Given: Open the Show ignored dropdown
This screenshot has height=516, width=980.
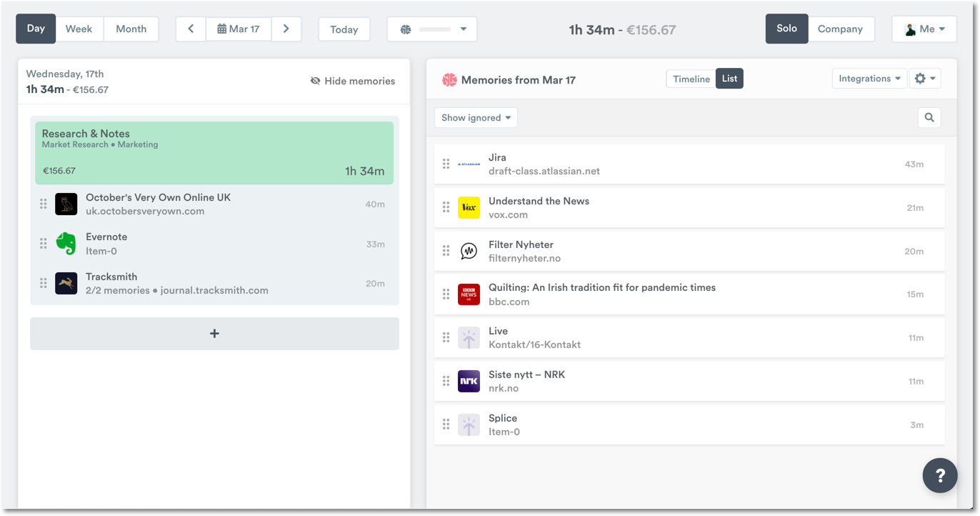Looking at the screenshot, I should [476, 118].
